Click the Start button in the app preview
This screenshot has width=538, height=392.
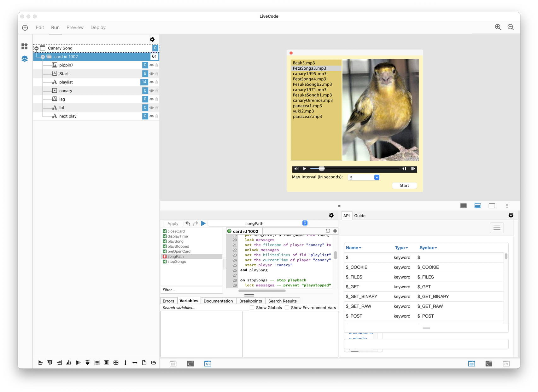point(404,186)
